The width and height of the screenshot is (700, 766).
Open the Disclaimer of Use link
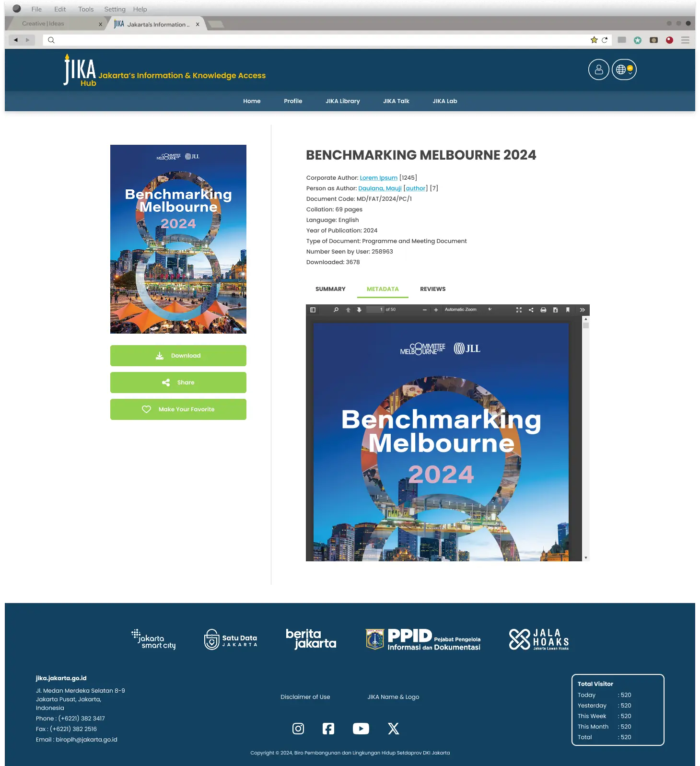(305, 697)
